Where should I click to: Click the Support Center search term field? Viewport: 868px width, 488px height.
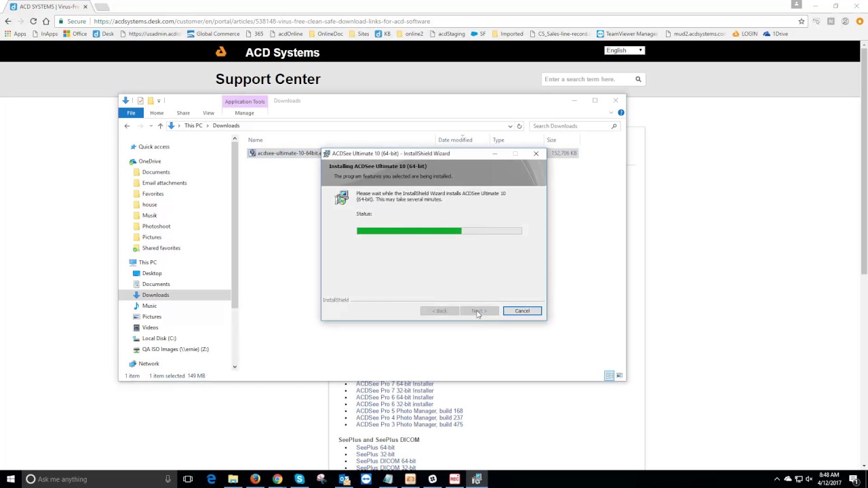coord(588,79)
